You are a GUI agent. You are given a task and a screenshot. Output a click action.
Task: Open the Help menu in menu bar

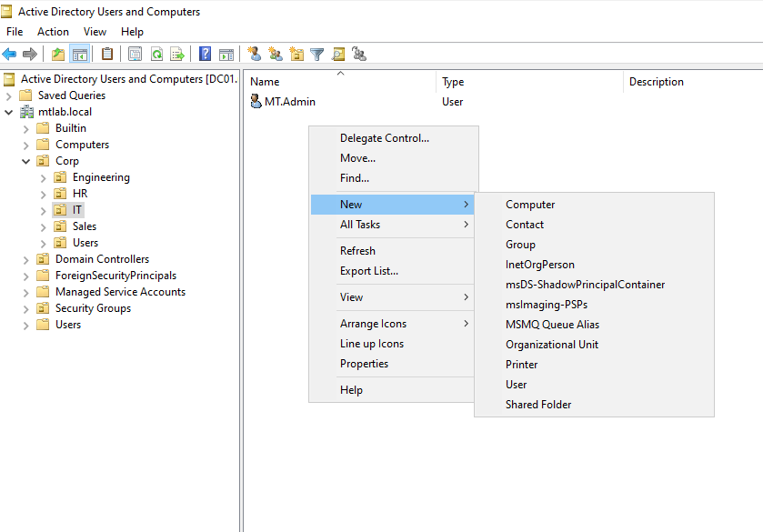pos(133,32)
